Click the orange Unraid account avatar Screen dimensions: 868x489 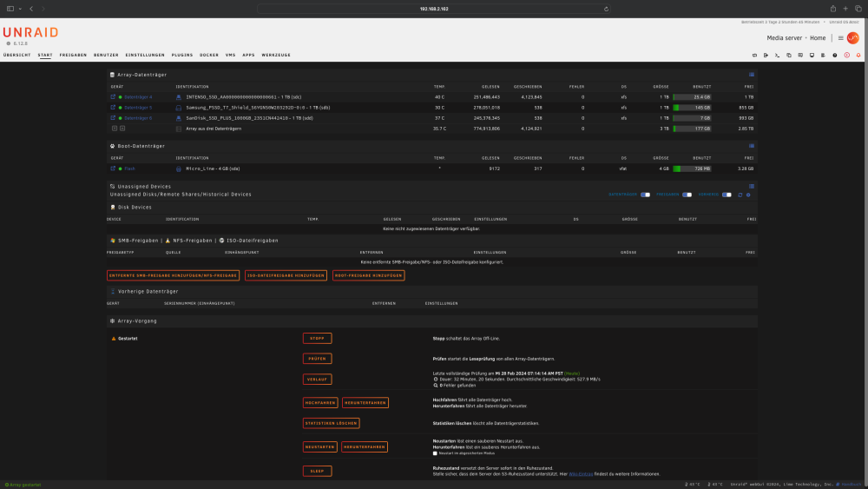[853, 37]
